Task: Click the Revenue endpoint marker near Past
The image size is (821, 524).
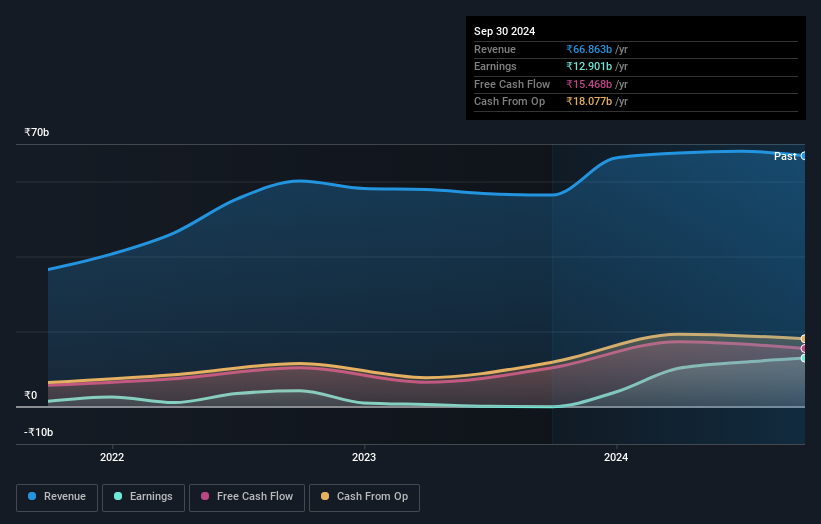Action: 804,156
